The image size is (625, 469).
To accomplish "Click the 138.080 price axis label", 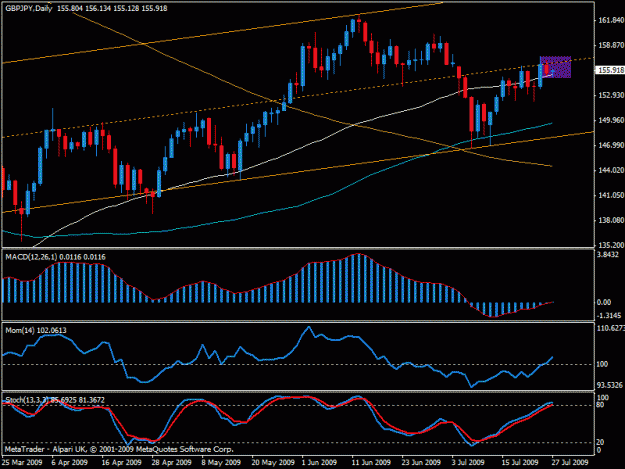I will click(x=611, y=220).
